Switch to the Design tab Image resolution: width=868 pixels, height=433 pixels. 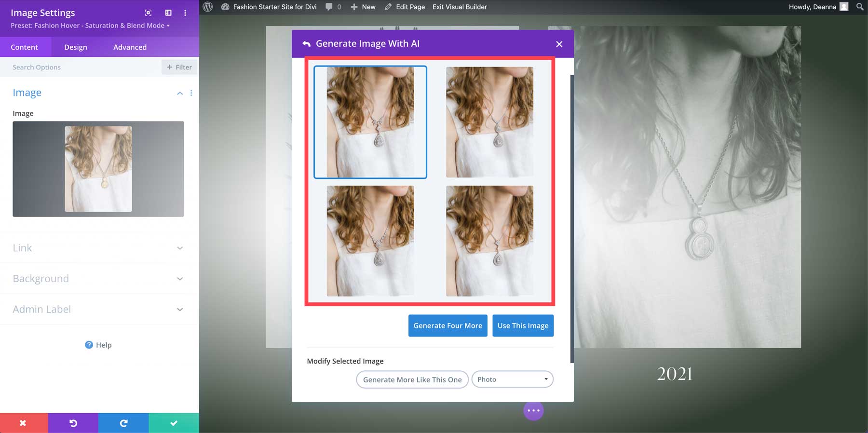point(76,47)
